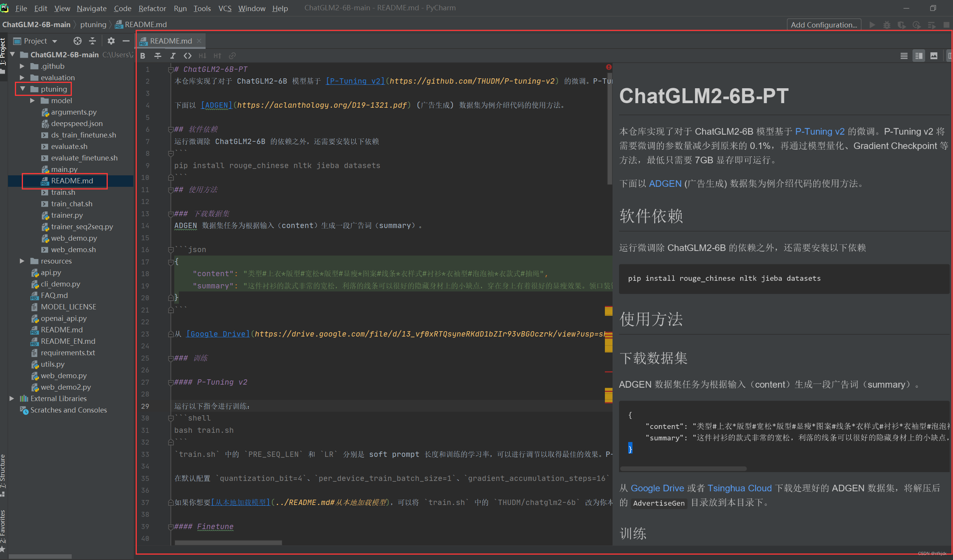Select deepspeed.json file
The height and width of the screenshot is (560, 953).
76,123
